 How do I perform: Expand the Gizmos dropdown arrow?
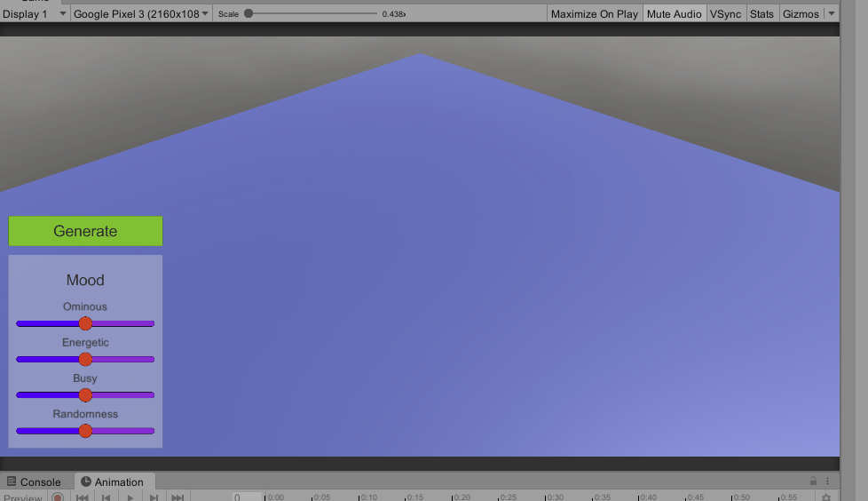832,14
